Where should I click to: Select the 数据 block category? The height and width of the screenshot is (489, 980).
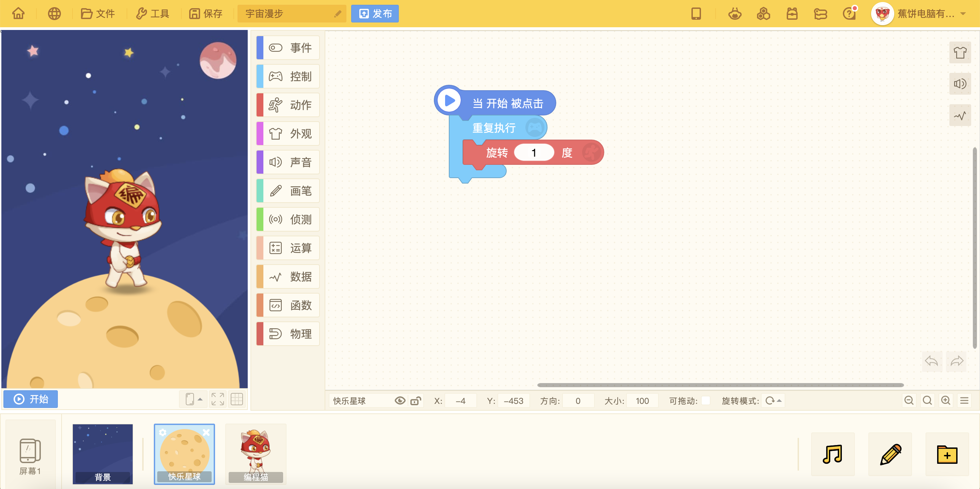tap(288, 276)
